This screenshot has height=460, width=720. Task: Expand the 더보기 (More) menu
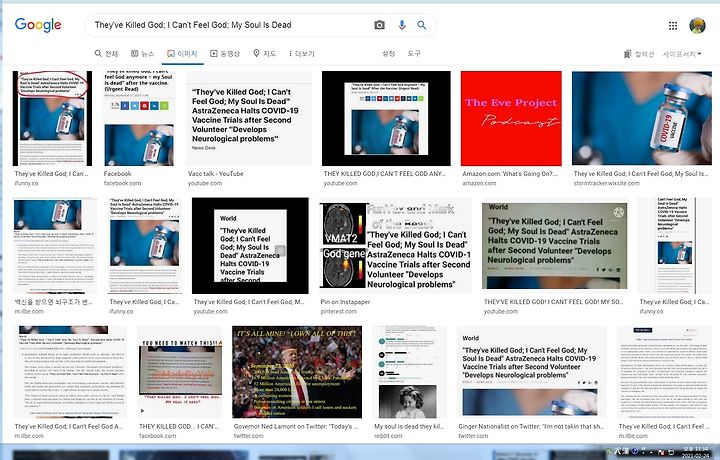[301, 54]
